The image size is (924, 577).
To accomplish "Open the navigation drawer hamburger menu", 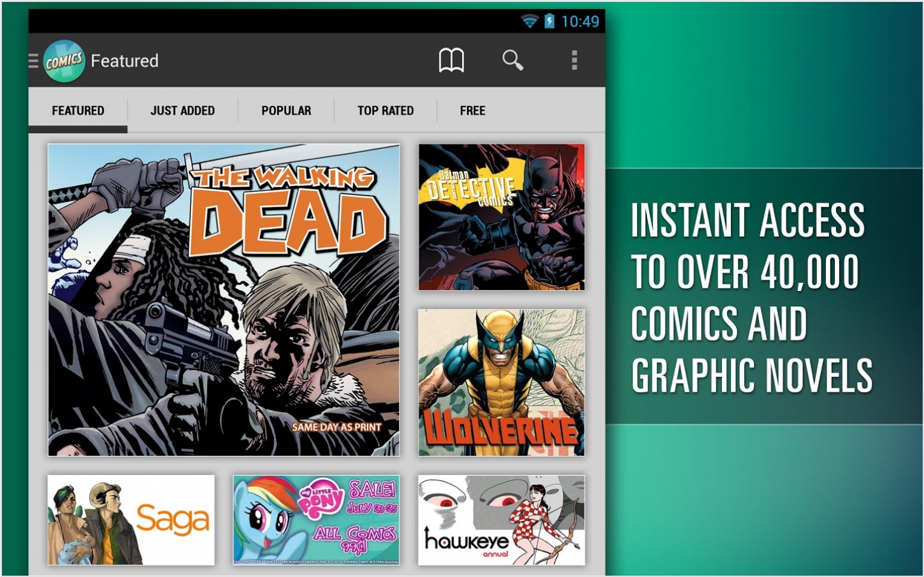I will point(33,61).
